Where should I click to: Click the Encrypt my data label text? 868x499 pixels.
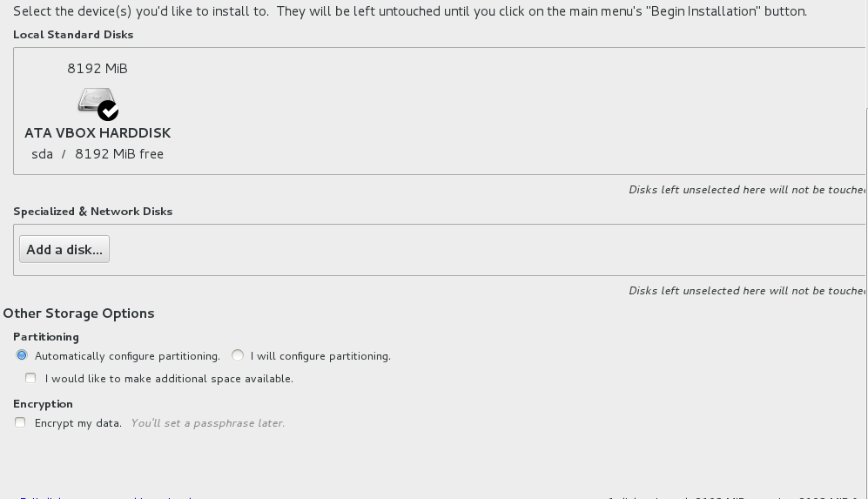(x=78, y=423)
